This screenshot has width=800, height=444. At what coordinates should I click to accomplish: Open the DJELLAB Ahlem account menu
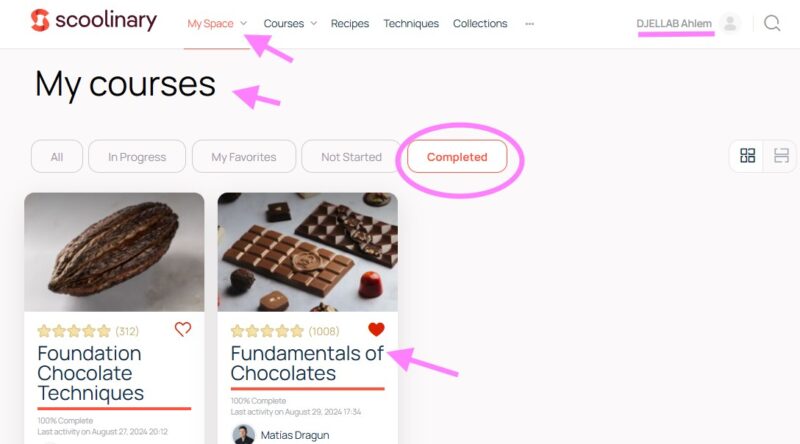point(673,23)
